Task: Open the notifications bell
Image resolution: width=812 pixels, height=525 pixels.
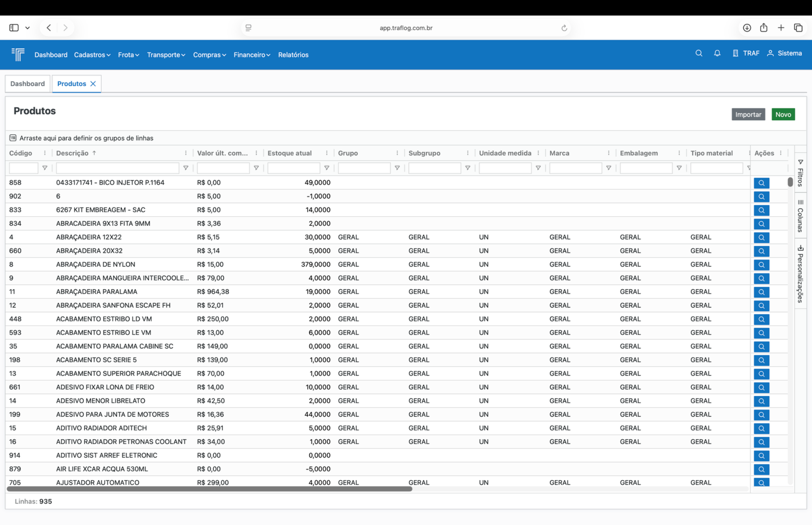Action: (717, 53)
